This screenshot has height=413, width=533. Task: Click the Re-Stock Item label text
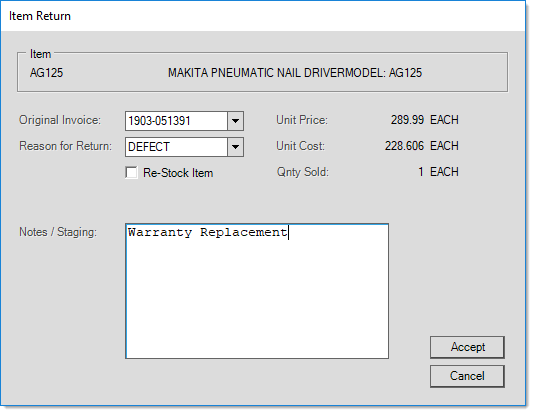(178, 173)
